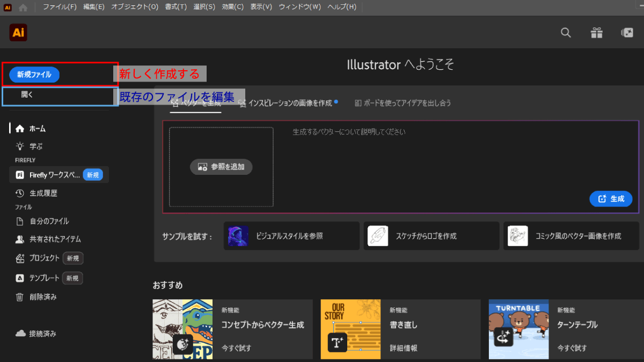The image size is (644, 362).
Task: Click the sparkle stars icon in the header
Action: pyautogui.click(x=627, y=33)
